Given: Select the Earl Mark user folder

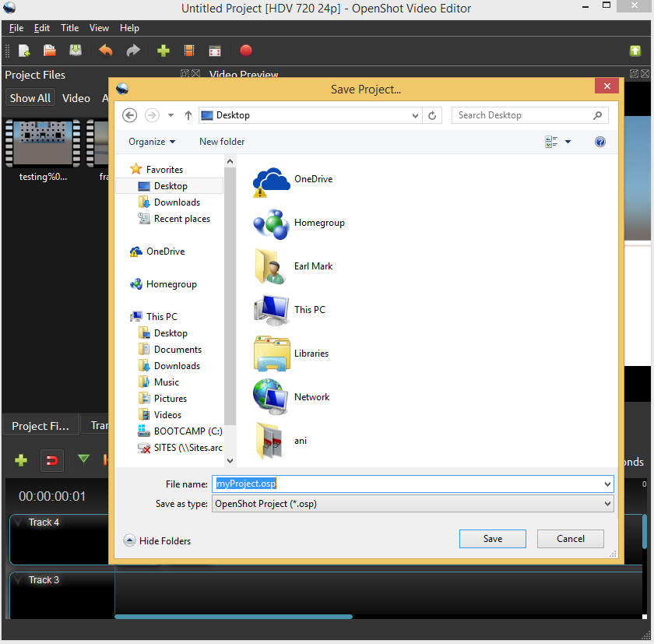Looking at the screenshot, I should click(293, 267).
